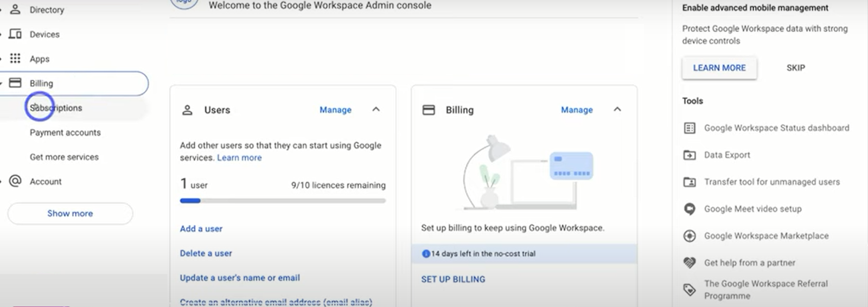Click the LEARN MORE button
The width and height of the screenshot is (868, 307).
[x=719, y=68]
